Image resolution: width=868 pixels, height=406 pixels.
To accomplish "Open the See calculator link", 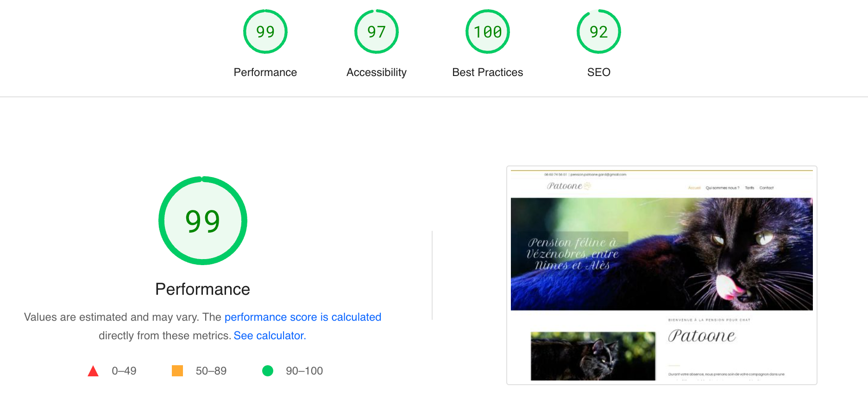I will [270, 336].
